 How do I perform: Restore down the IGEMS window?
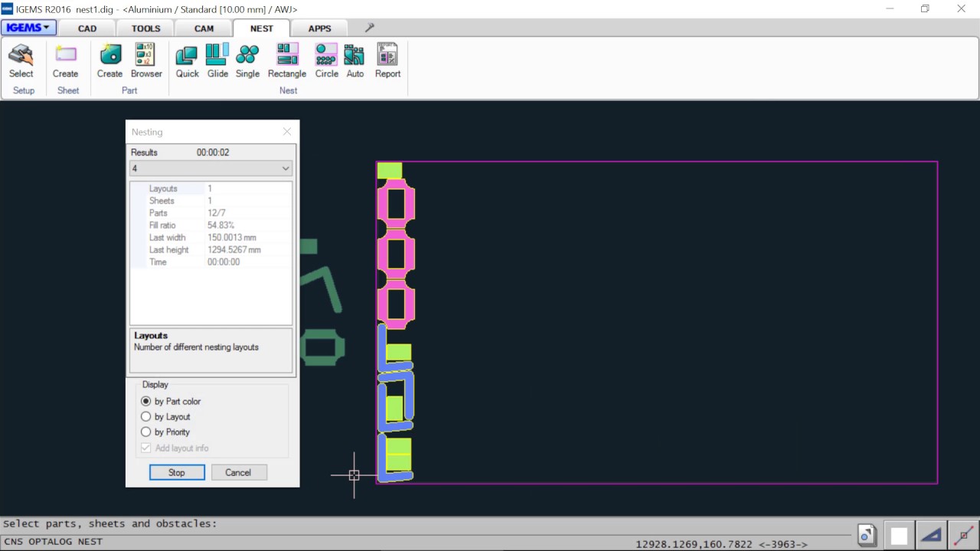(x=925, y=9)
